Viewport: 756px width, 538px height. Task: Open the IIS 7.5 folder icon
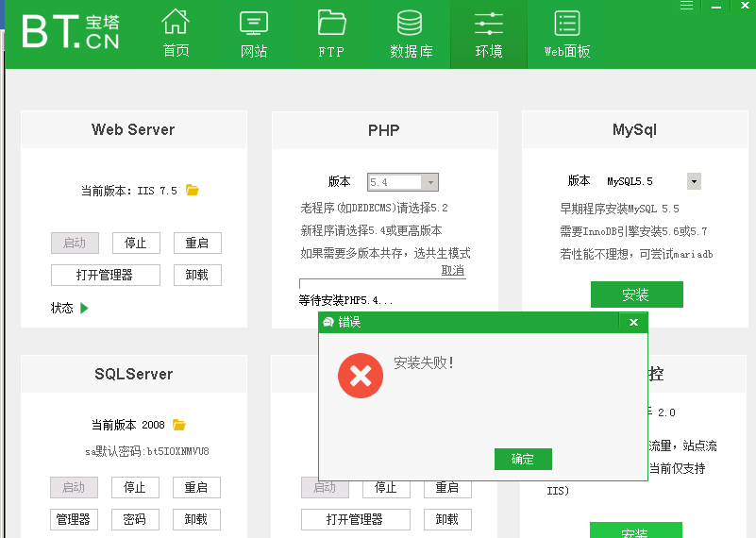point(193,190)
